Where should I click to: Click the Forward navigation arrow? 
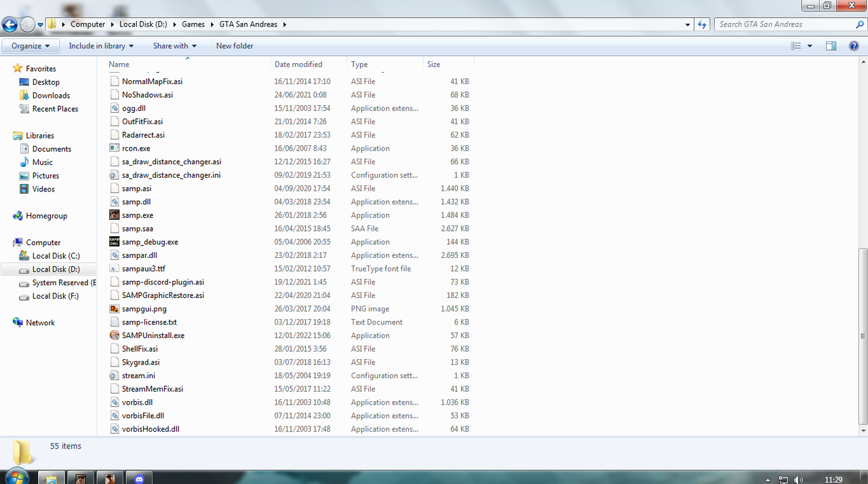27,24
